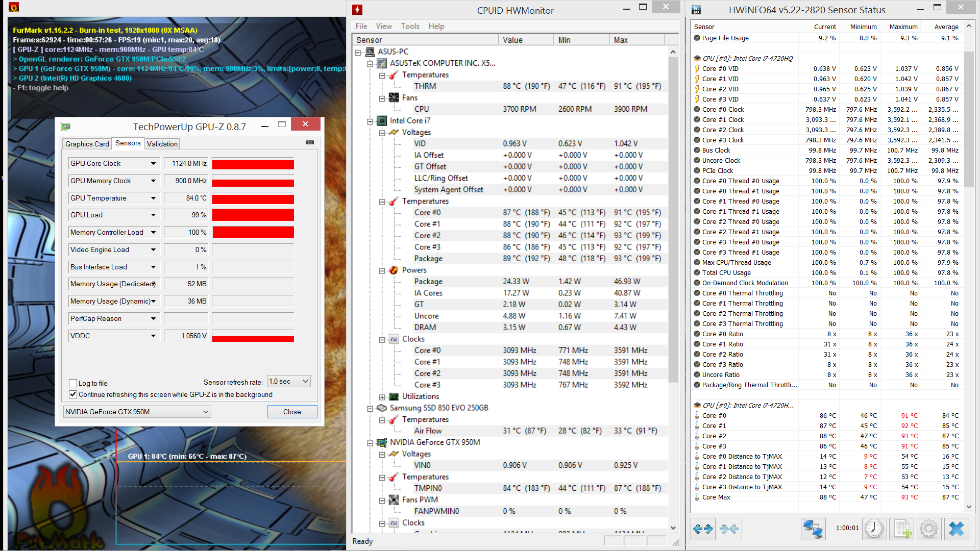980x551 pixels.
Task: Click the Powers flame icon in HWMonitor
Action: click(394, 270)
